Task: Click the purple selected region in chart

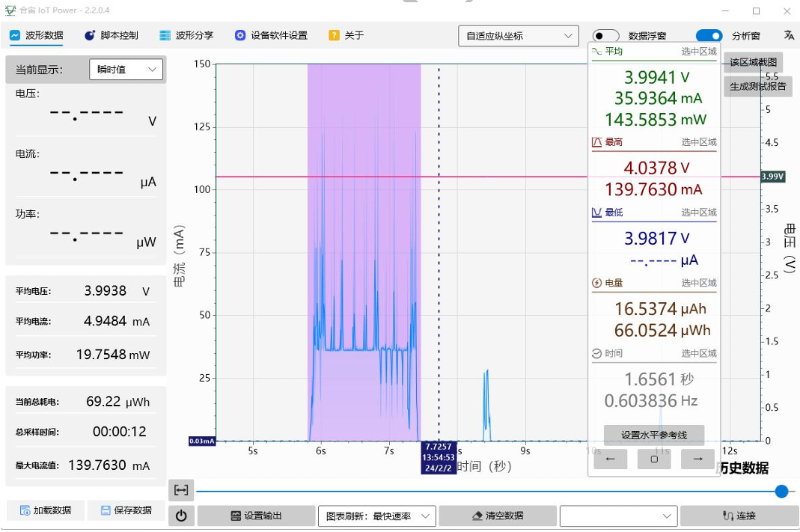Action: 364,252
